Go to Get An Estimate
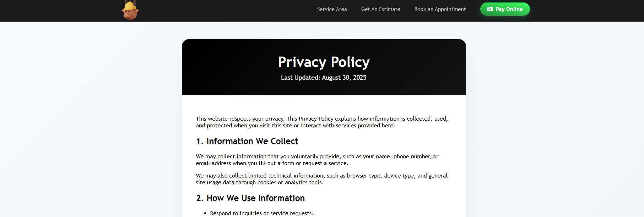Screen dimensions: 644x217 pyautogui.click(x=380, y=9)
